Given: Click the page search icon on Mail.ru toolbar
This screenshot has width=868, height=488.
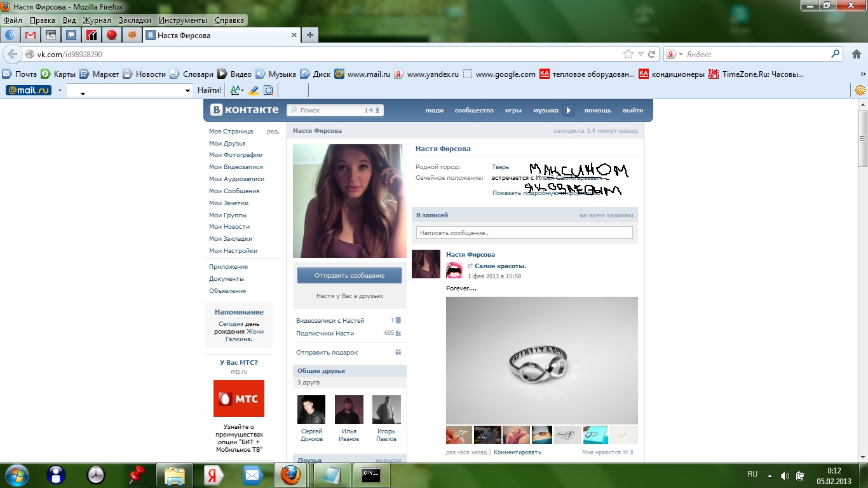Looking at the screenshot, I should 269,90.
